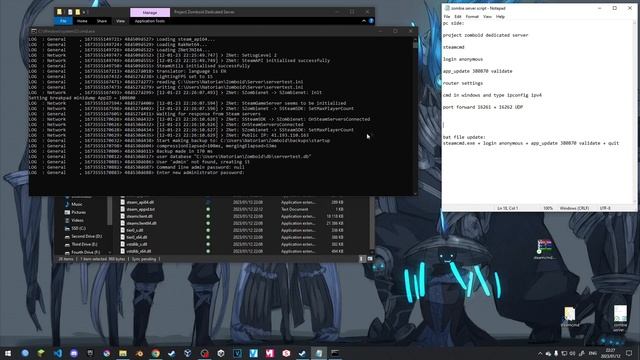640x360 pixels.
Task: Launch Blender from the taskbar
Action: click(139, 353)
